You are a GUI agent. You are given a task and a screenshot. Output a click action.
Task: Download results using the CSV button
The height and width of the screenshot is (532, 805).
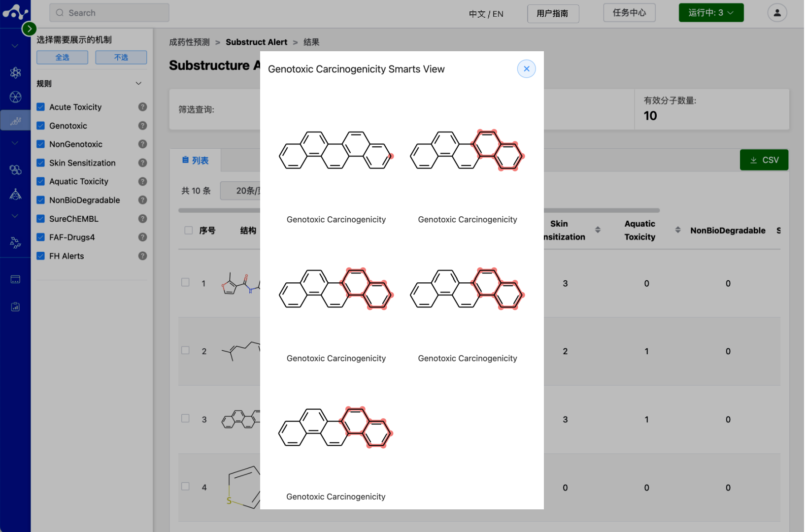tap(764, 160)
